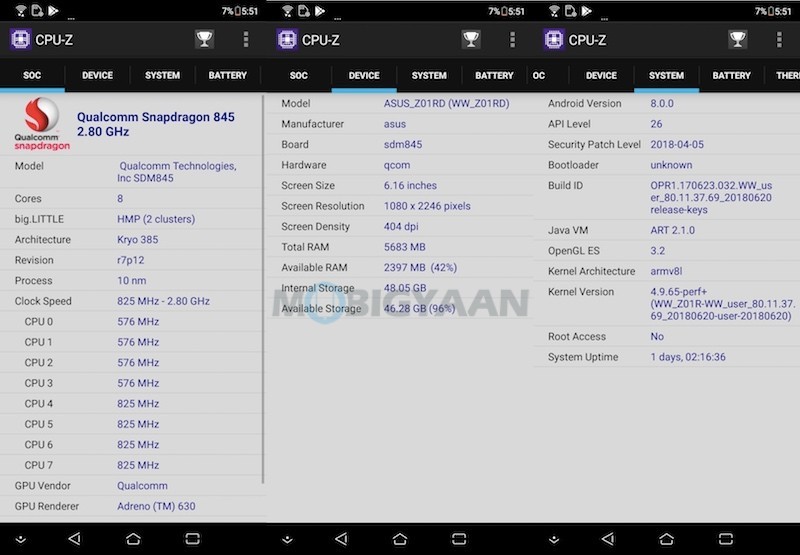800x555 pixels.
Task: Tap the Back navigation button in left screen
Action: (74, 539)
